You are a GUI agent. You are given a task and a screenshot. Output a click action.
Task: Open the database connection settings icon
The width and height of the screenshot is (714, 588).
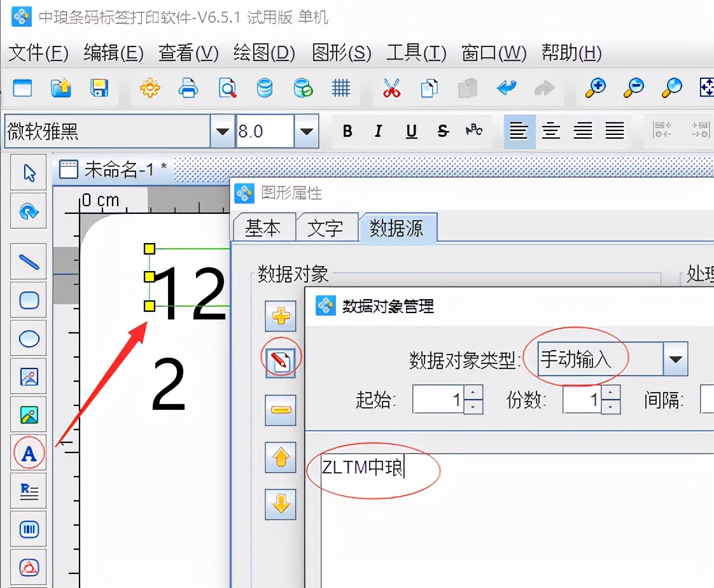(x=265, y=88)
